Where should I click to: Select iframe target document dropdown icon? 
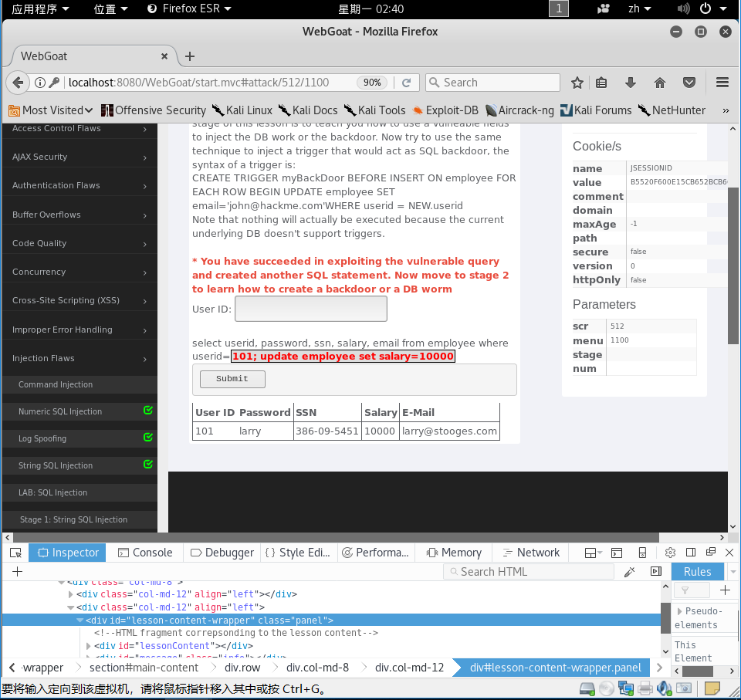593,553
